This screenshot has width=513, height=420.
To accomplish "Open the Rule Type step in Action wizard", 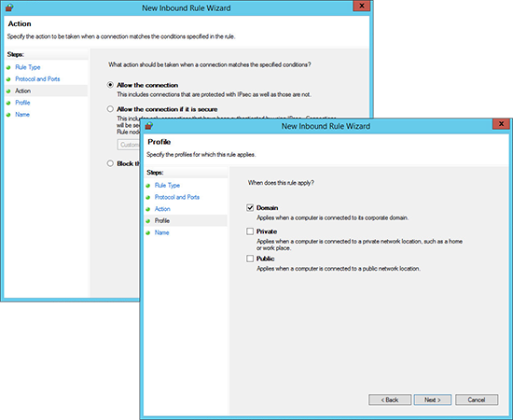I will [x=28, y=67].
